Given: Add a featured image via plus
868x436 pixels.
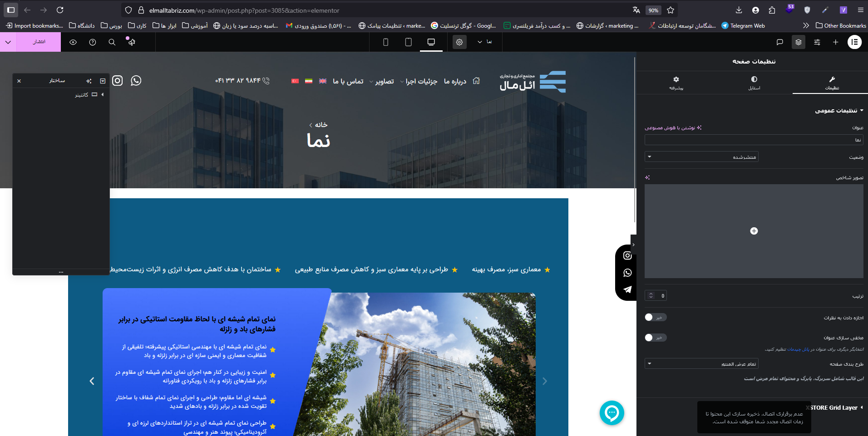Looking at the screenshot, I should point(754,231).
